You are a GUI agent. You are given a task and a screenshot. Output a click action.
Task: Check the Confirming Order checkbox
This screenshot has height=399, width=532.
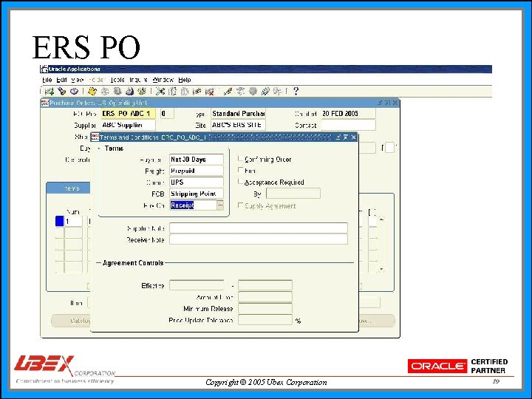point(241,159)
